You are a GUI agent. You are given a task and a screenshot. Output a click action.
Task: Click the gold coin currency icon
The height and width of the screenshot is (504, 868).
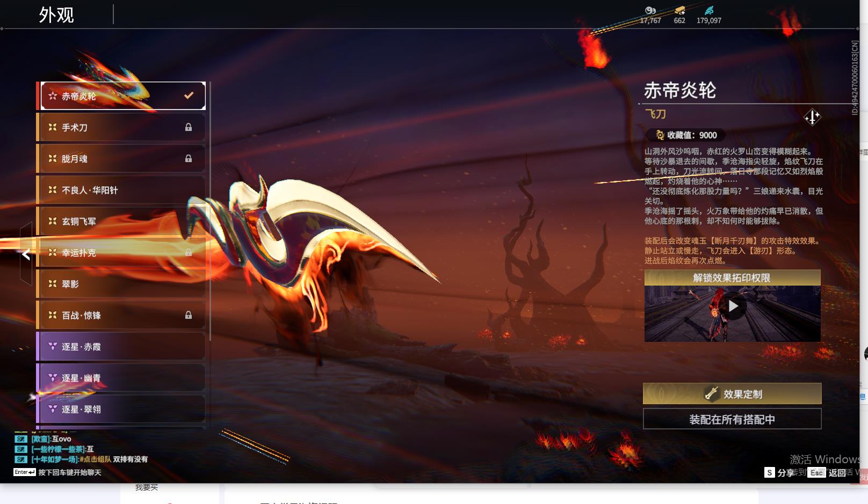pos(679,11)
